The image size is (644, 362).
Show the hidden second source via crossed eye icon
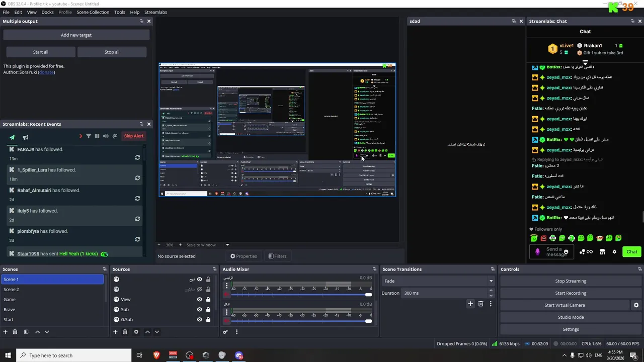[199, 290]
